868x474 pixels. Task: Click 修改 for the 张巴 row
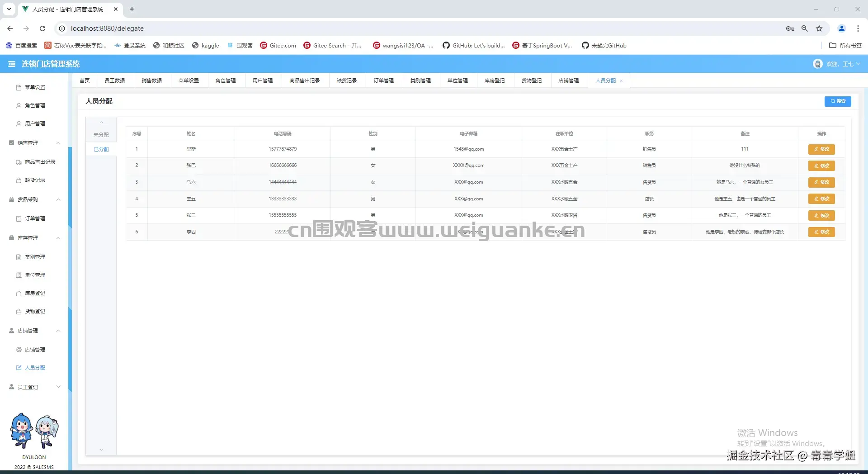point(821,166)
